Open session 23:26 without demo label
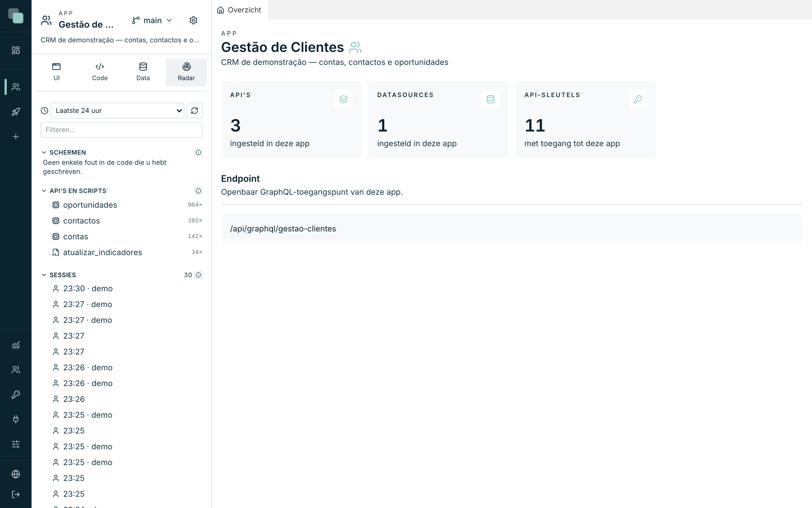 click(122, 399)
